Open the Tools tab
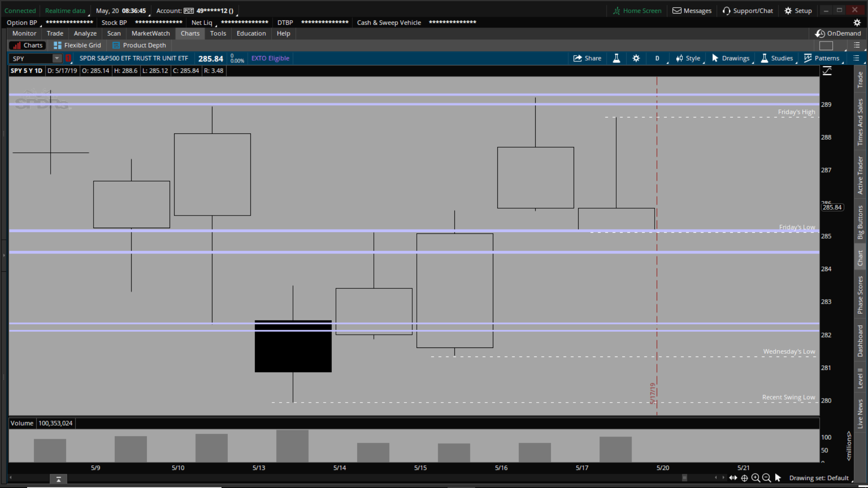This screenshot has height=488, width=868. click(218, 33)
